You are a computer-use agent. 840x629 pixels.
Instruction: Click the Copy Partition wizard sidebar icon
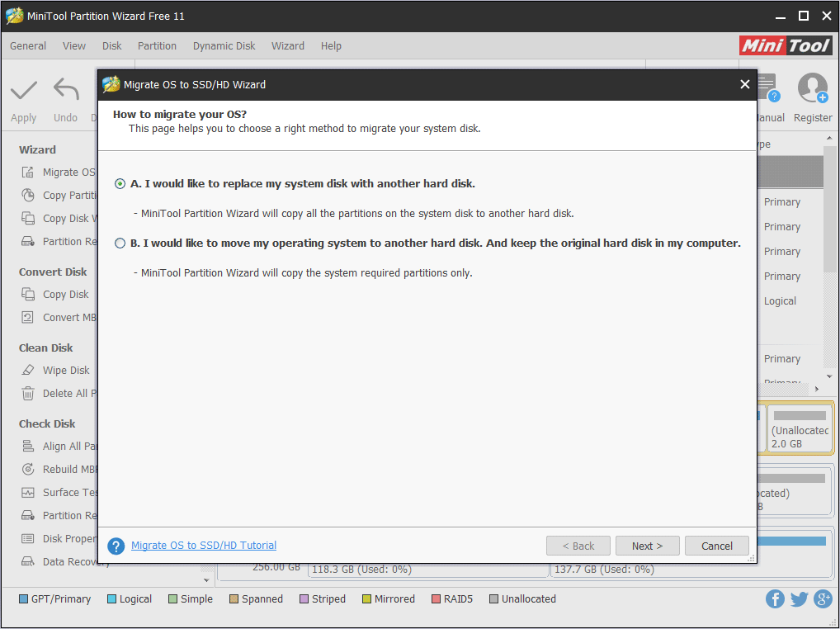click(x=27, y=195)
